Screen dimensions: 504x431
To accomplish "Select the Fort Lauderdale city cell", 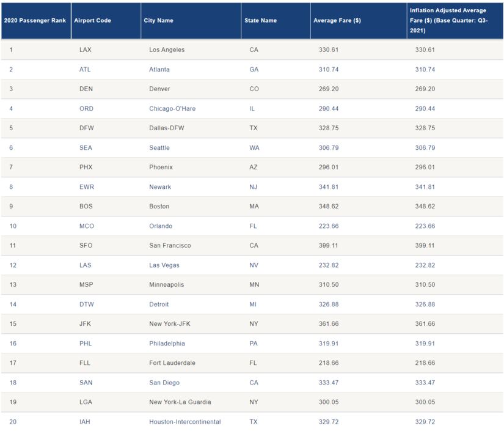I will pyautogui.click(x=172, y=363).
